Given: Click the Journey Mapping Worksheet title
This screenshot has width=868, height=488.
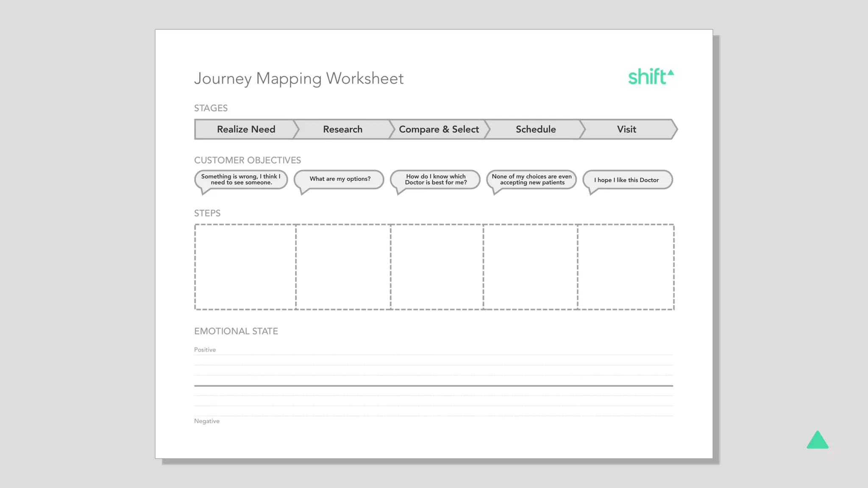Looking at the screenshot, I should (299, 79).
